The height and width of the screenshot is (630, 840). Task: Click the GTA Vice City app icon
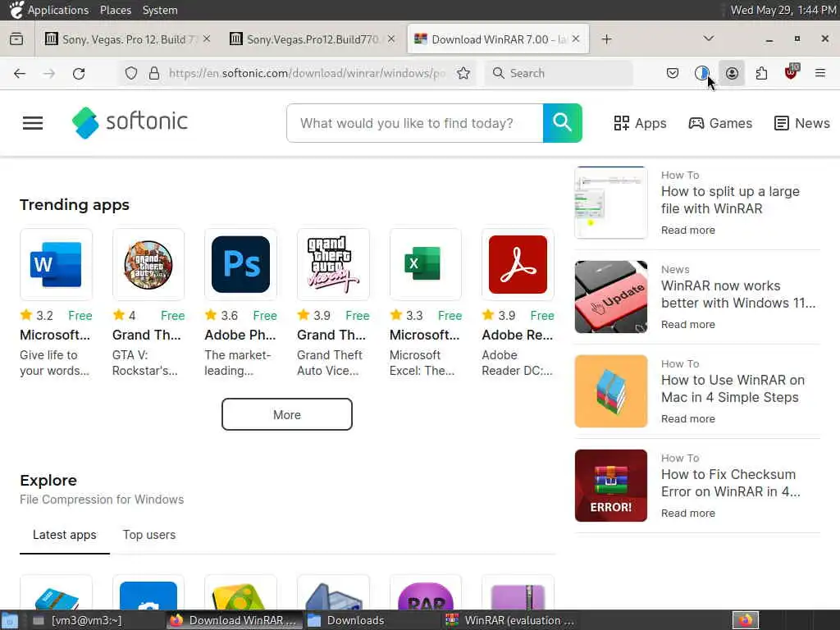click(333, 265)
